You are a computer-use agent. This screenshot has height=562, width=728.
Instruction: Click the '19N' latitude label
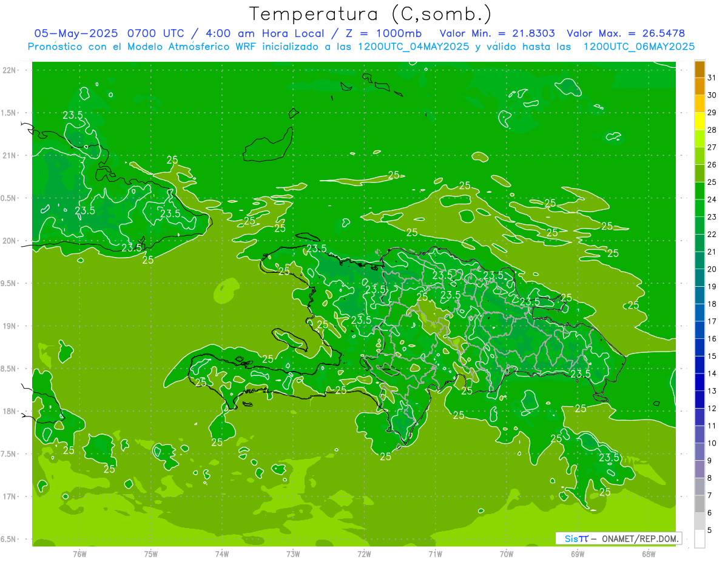[9, 326]
